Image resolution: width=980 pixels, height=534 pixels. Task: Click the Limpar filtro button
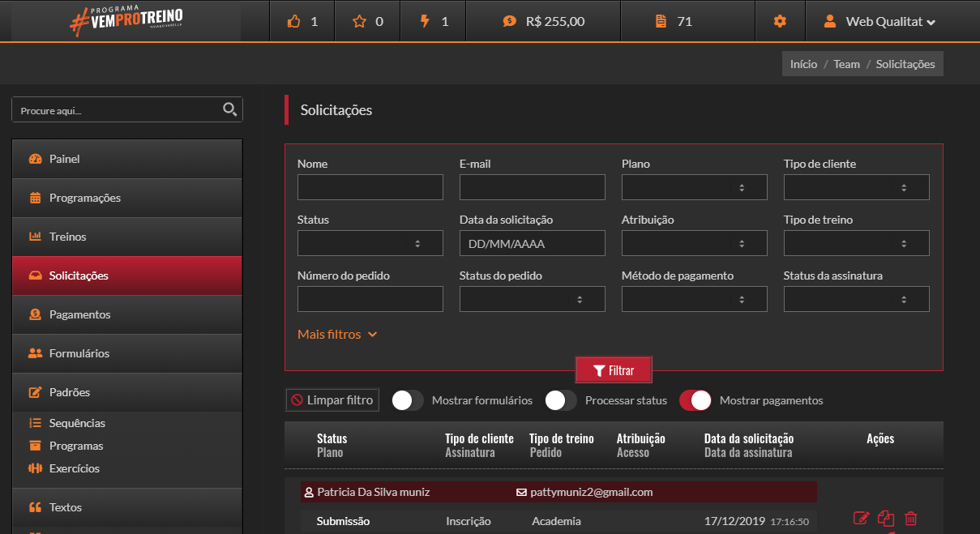332,399
